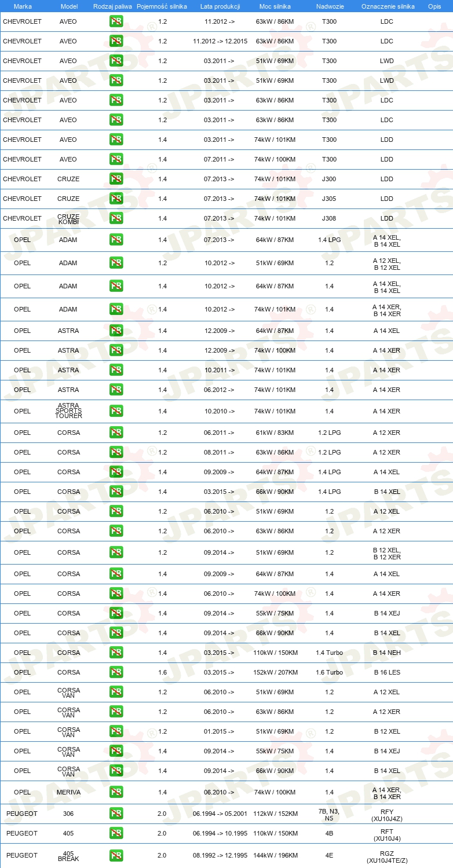Click fuel icon in Corsa 03.2015 66kW LPG row

tap(116, 492)
